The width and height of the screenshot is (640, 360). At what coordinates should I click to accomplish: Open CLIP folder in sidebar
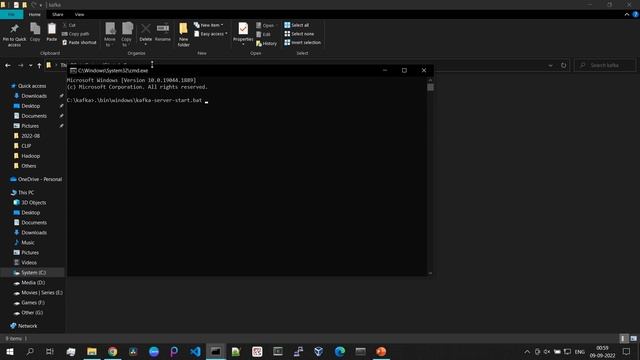[x=26, y=146]
